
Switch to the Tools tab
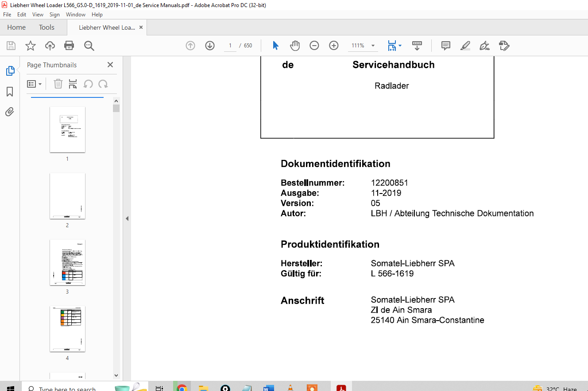point(46,27)
